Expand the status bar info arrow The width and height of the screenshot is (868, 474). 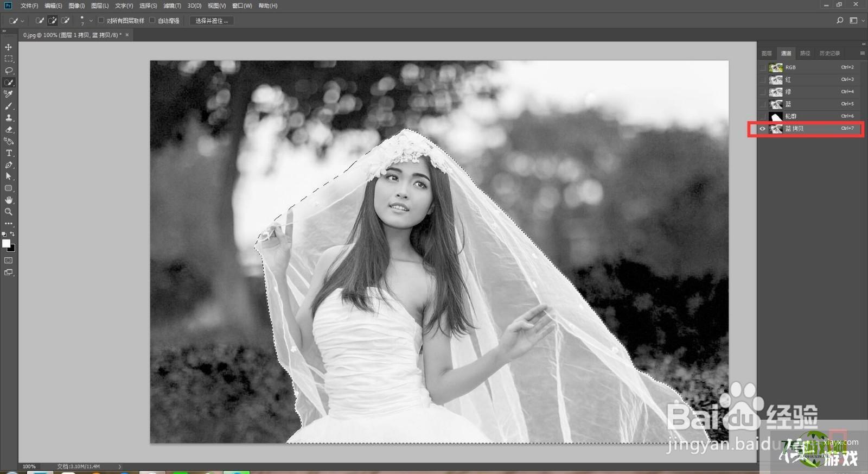pos(120,466)
